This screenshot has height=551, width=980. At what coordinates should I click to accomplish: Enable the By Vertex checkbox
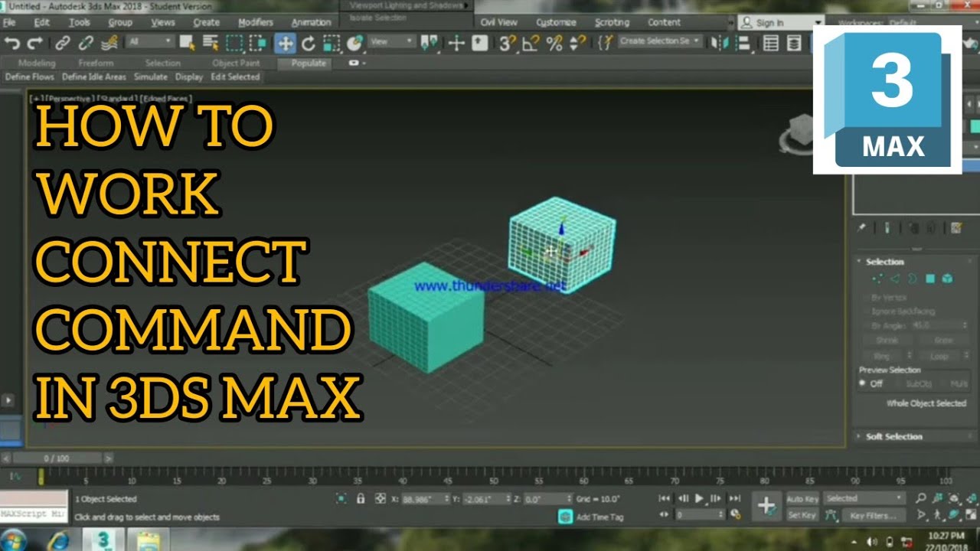click(866, 297)
